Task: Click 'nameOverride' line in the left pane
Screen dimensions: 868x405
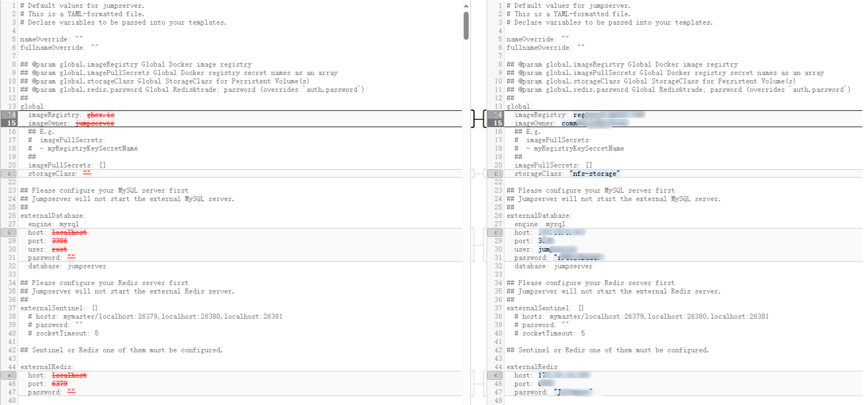Action: (x=51, y=39)
